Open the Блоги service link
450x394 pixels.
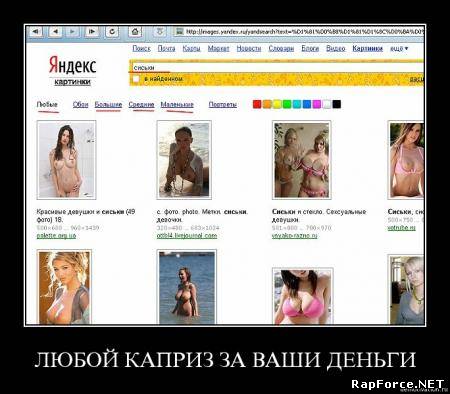pyautogui.click(x=310, y=49)
